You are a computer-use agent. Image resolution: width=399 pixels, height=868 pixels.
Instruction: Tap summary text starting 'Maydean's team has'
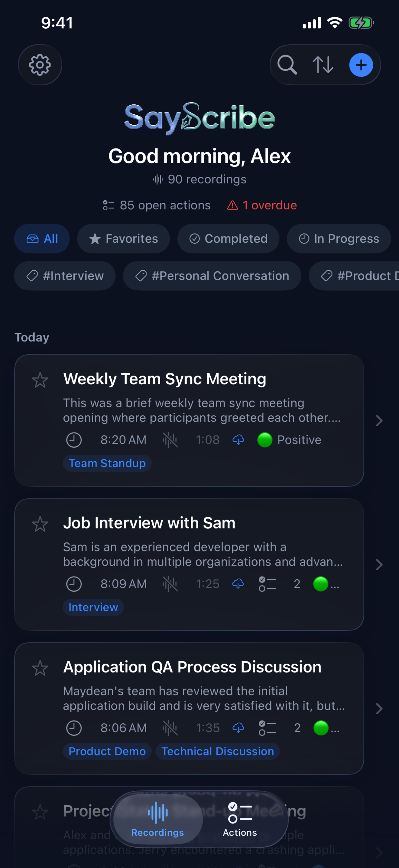coord(204,698)
